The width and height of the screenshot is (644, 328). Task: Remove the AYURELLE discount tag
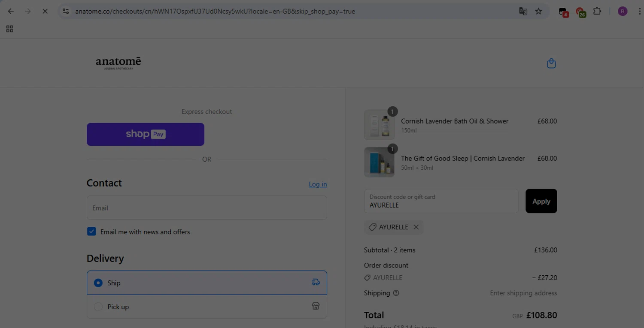416,227
